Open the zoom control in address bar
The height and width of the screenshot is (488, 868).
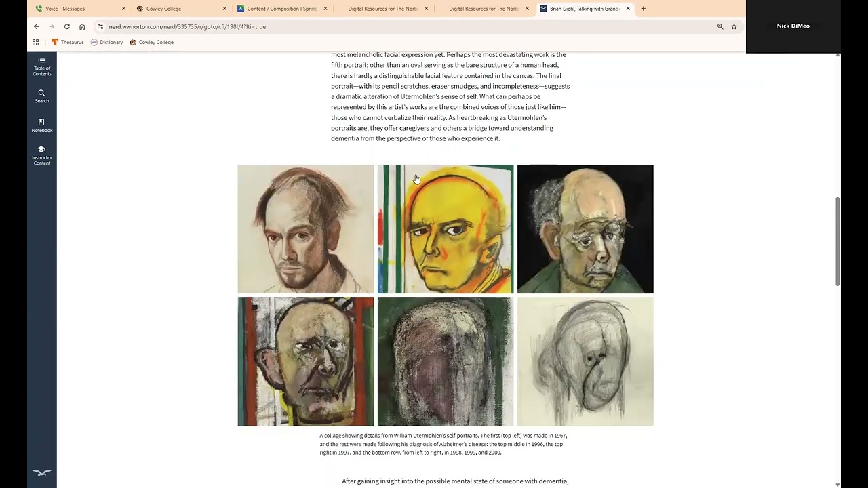[720, 26]
